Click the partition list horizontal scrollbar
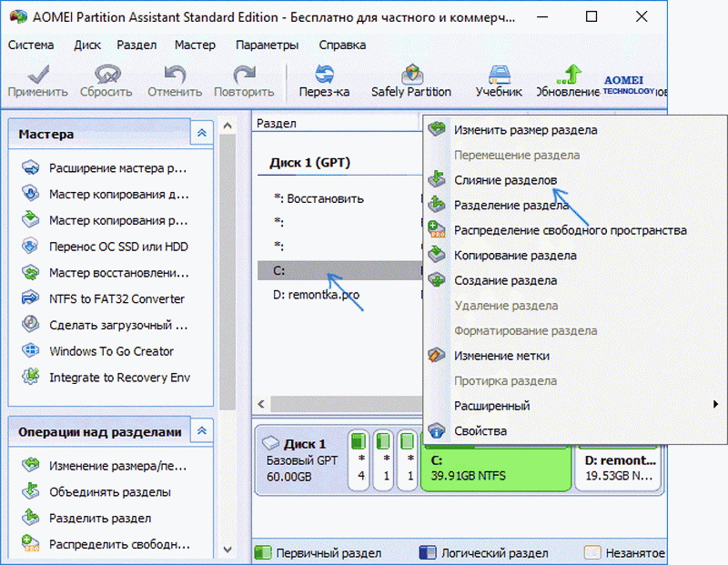The width and height of the screenshot is (728, 565). point(337,403)
